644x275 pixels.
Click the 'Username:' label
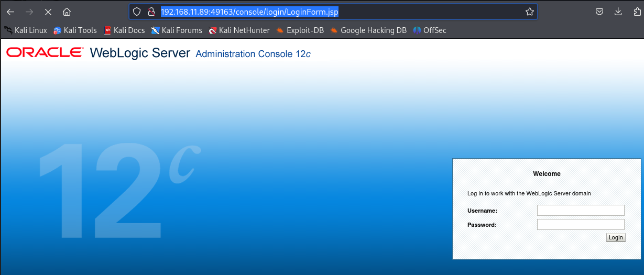pyautogui.click(x=482, y=211)
